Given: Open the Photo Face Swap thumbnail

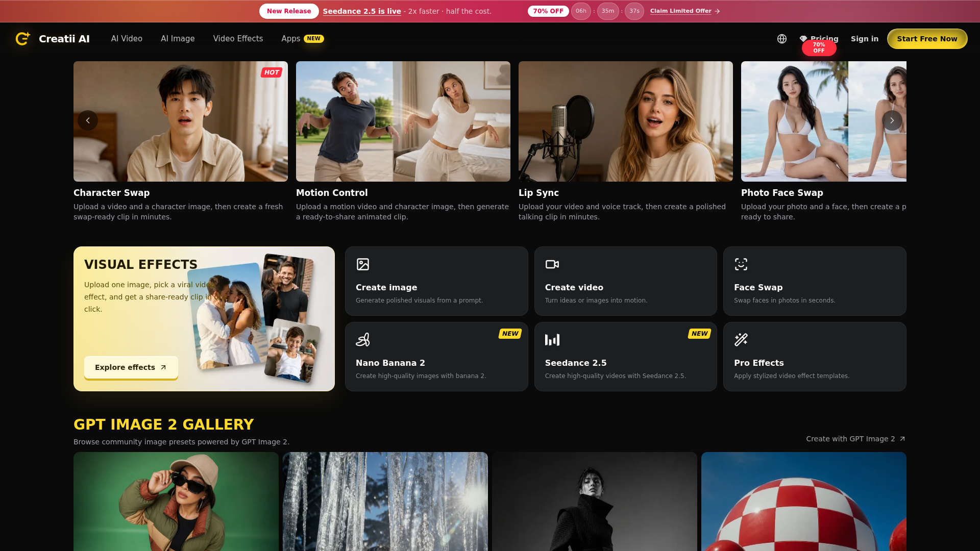Looking at the screenshot, I should pyautogui.click(x=824, y=121).
